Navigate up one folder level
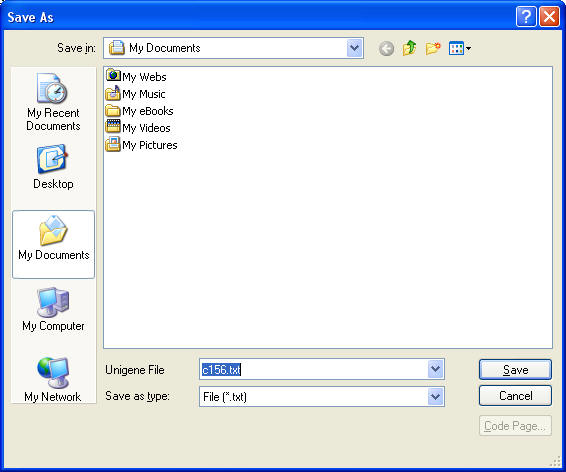The height and width of the screenshot is (472, 566). pos(409,48)
